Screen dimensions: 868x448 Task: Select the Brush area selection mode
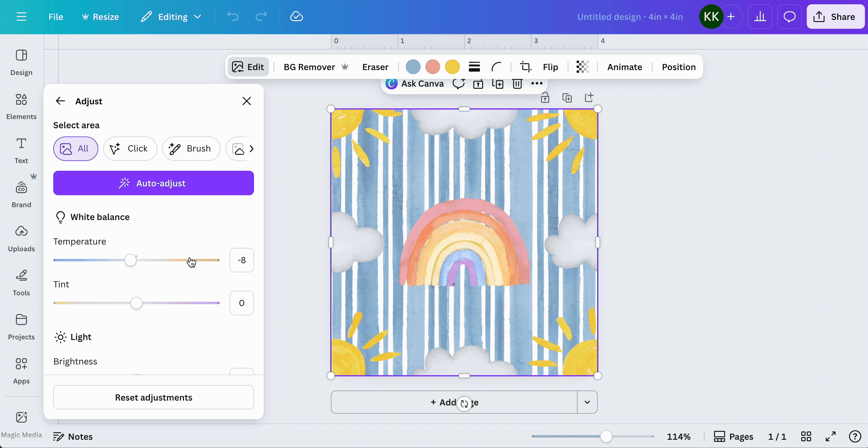191,148
